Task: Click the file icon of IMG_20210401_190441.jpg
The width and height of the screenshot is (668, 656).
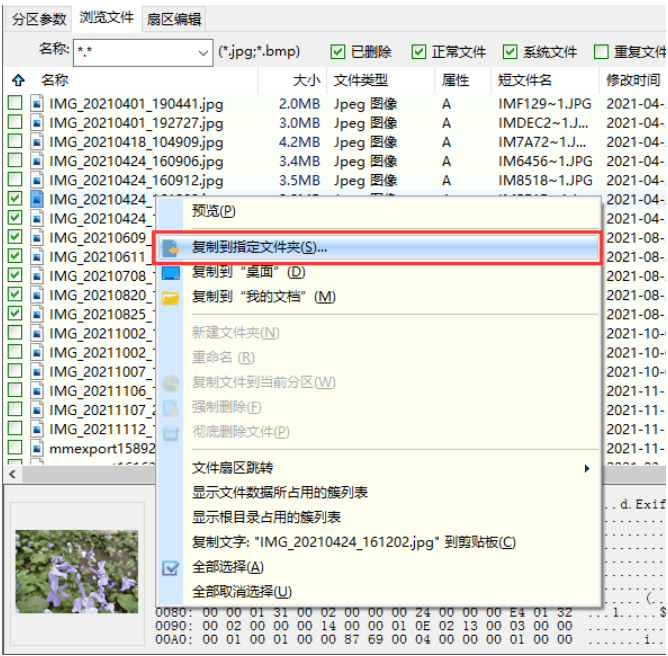Action: 37,103
